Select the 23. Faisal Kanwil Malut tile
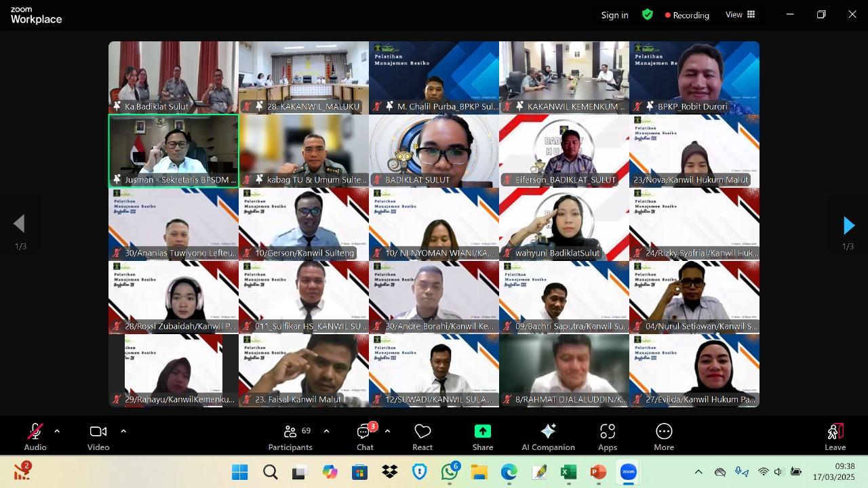This screenshot has height=488, width=868. 304,370
